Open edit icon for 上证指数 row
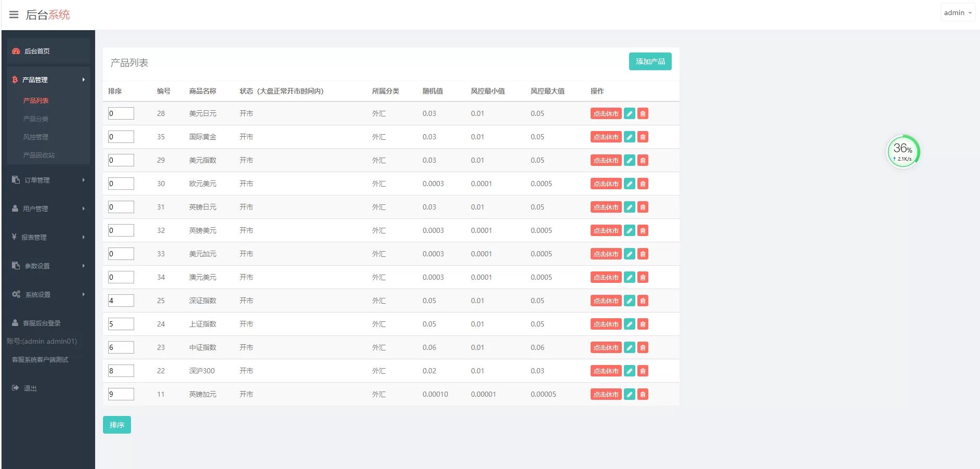 coord(629,324)
